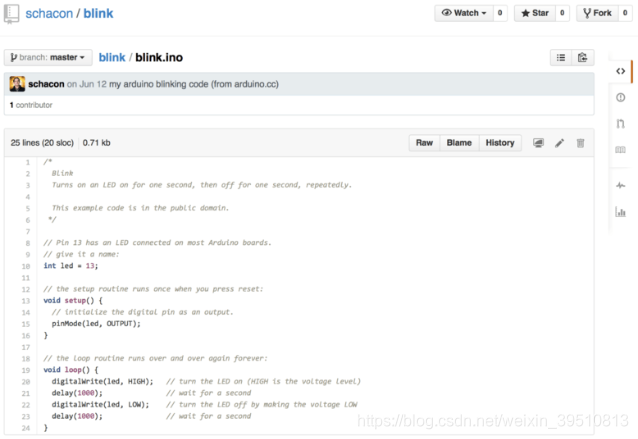Open the schacon user profile link
The height and width of the screenshot is (439, 638).
pyautogui.click(x=49, y=13)
